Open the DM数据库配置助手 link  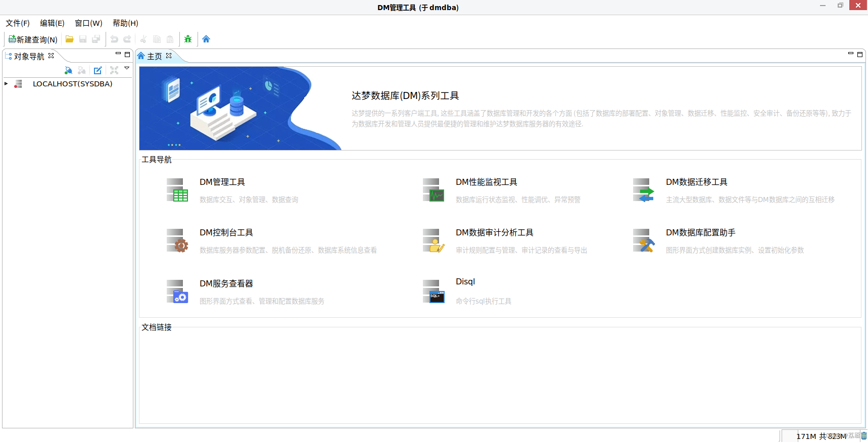coord(701,232)
